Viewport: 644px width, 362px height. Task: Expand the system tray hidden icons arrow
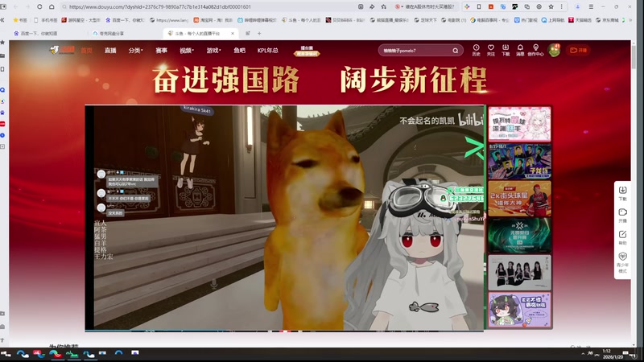[583, 353]
